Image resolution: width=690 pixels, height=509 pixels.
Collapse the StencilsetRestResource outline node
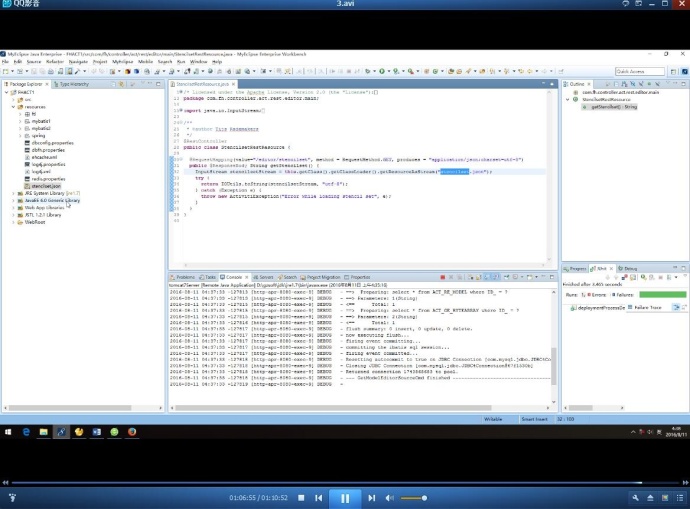(567, 99)
